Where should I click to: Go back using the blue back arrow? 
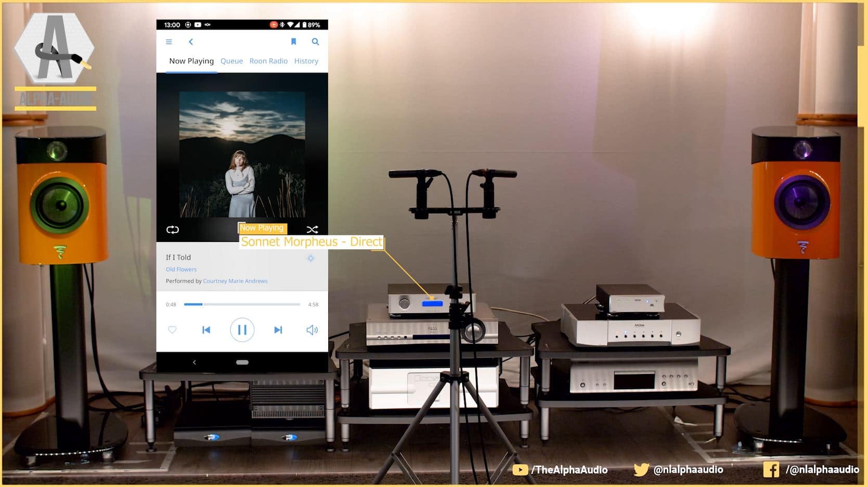pos(191,42)
